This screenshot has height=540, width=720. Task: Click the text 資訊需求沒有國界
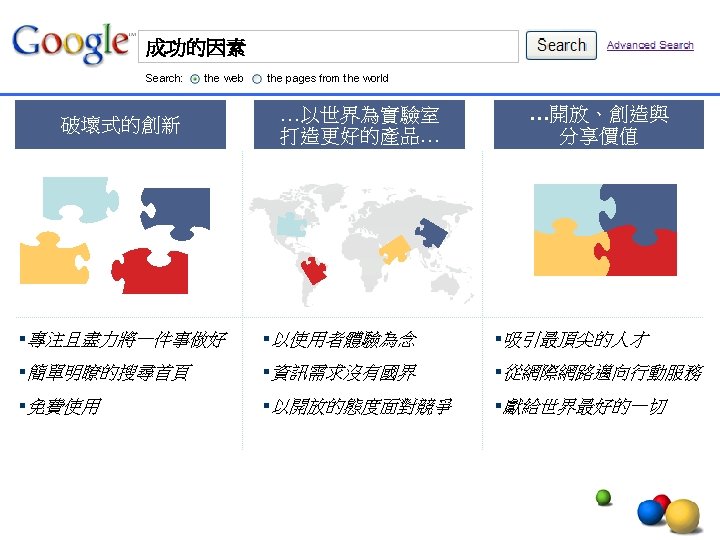pyautogui.click(x=344, y=373)
